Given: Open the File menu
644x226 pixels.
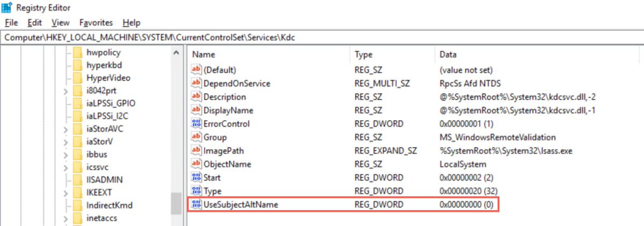Looking at the screenshot, I should click(11, 23).
